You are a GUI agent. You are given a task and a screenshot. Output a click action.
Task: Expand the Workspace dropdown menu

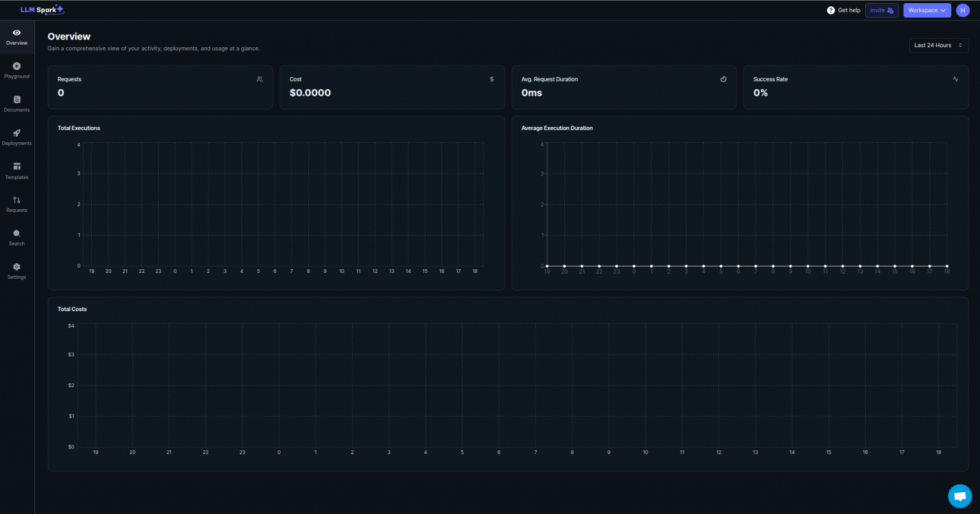(x=926, y=10)
